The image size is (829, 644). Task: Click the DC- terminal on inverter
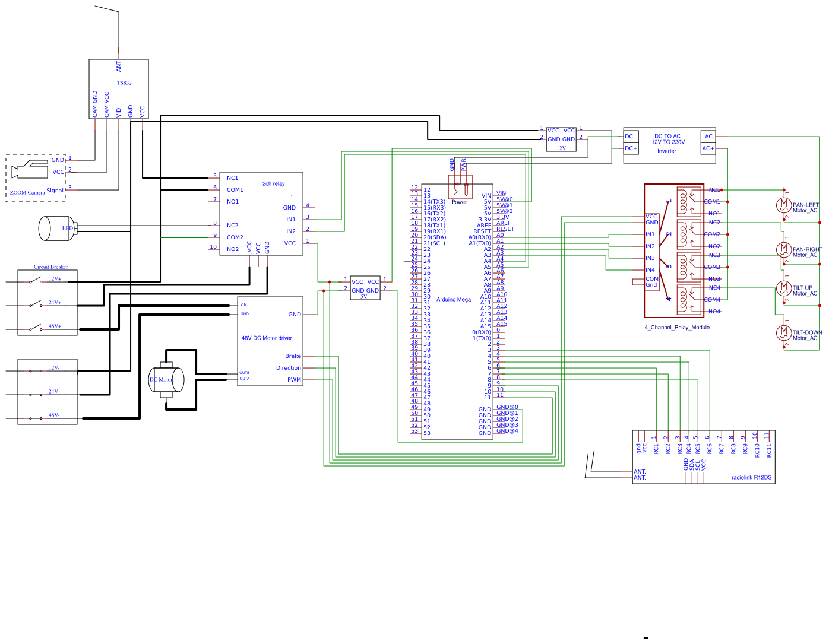click(630, 137)
